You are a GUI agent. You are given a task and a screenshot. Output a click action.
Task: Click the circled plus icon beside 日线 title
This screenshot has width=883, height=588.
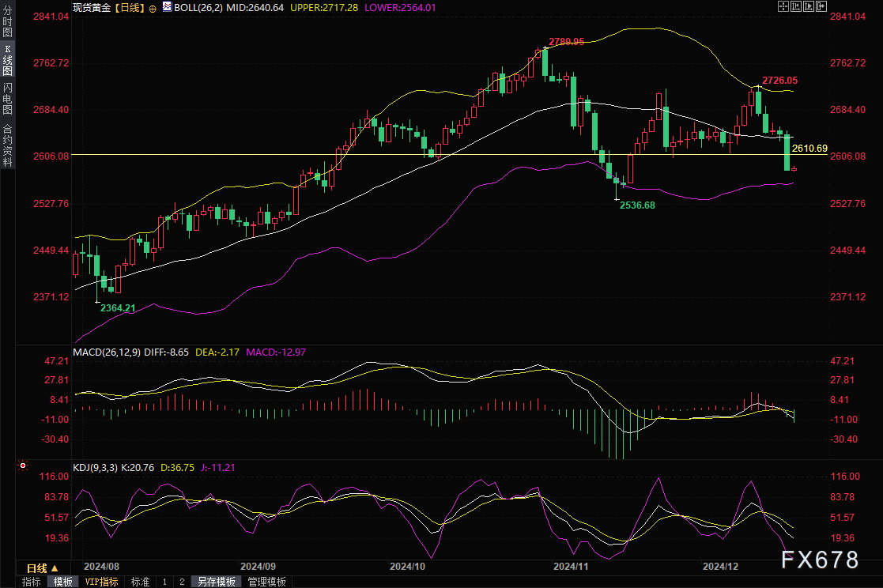click(x=153, y=7)
